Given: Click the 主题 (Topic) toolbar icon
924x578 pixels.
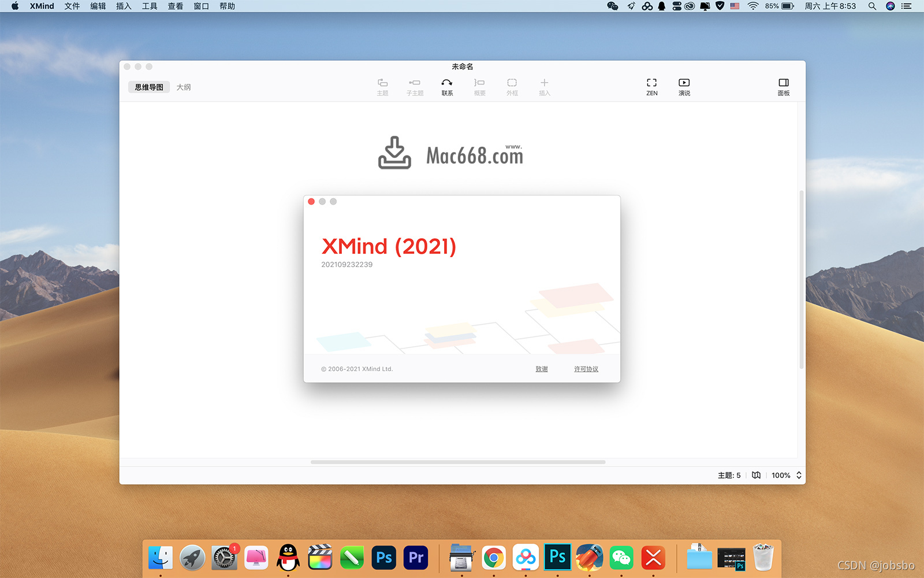Looking at the screenshot, I should [382, 87].
